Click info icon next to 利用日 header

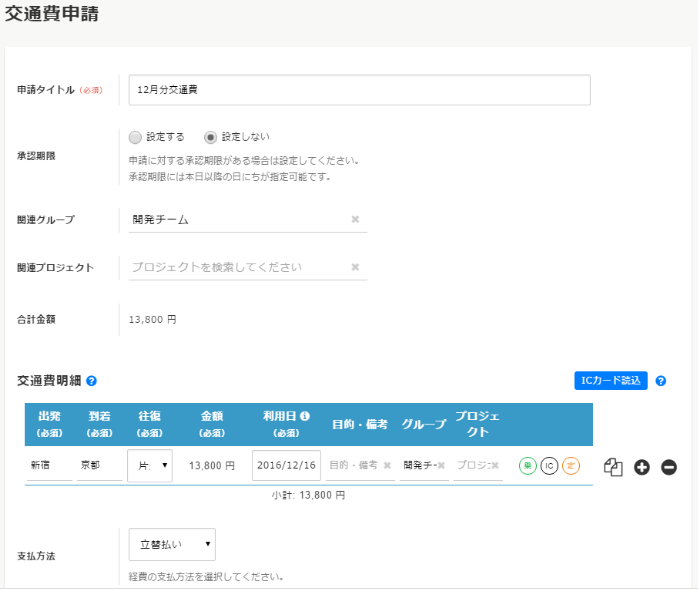pos(305,416)
